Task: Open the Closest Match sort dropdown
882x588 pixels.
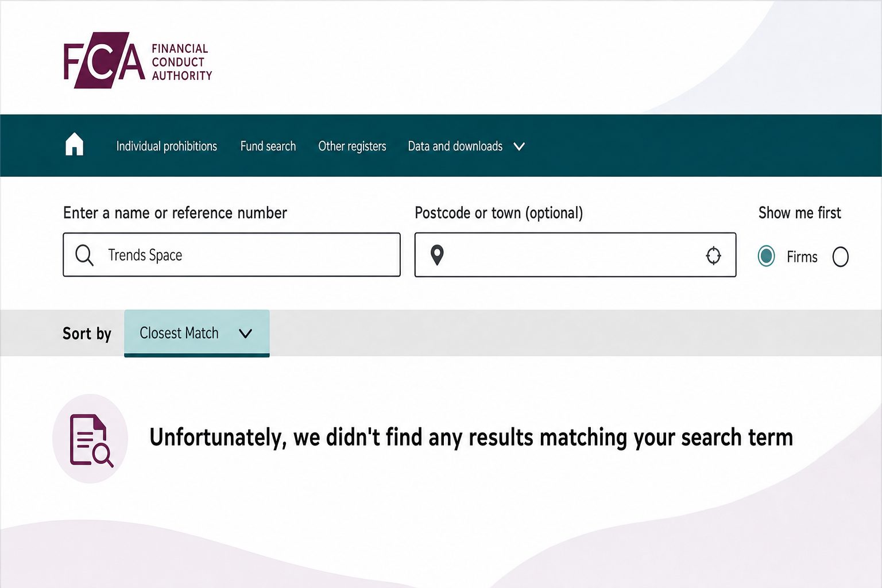Action: pos(197,333)
